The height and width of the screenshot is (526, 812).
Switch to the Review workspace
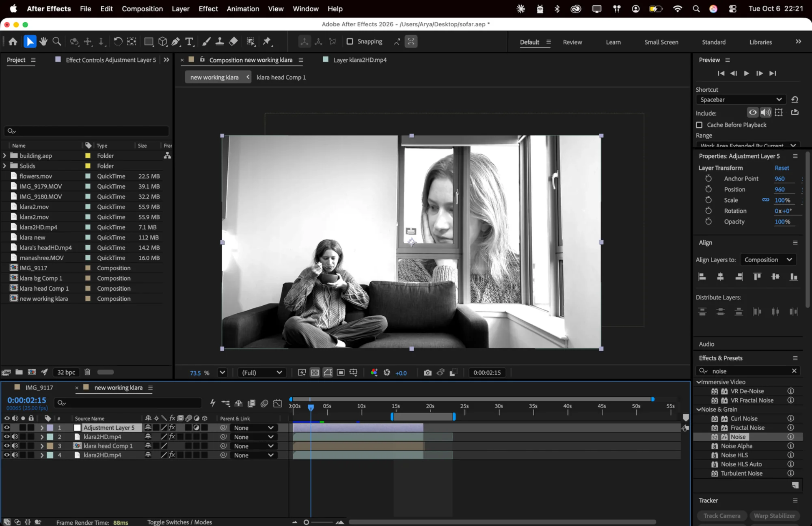point(572,42)
